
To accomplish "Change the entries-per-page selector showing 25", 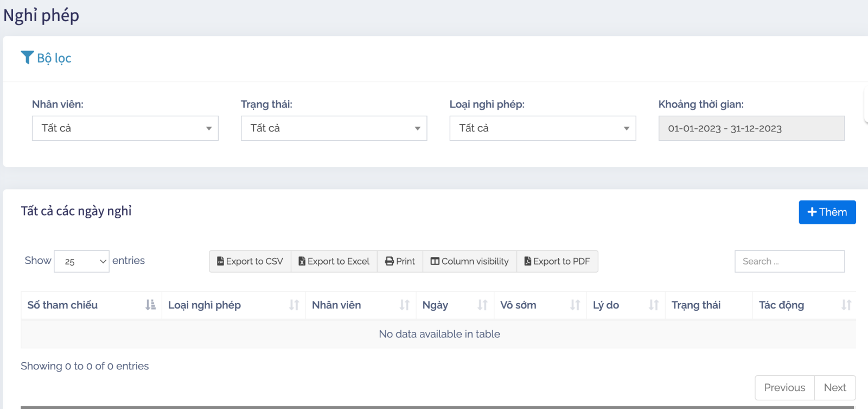I will click(x=82, y=261).
